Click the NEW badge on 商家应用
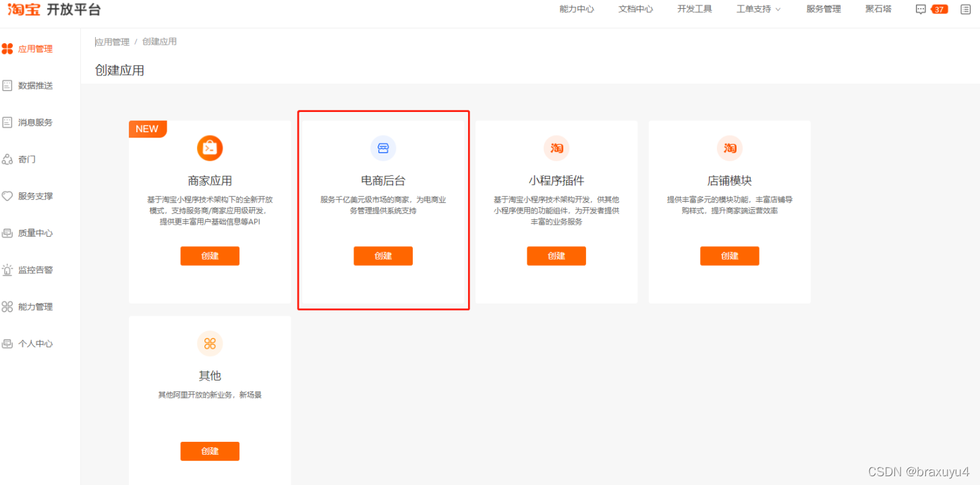 tap(147, 129)
